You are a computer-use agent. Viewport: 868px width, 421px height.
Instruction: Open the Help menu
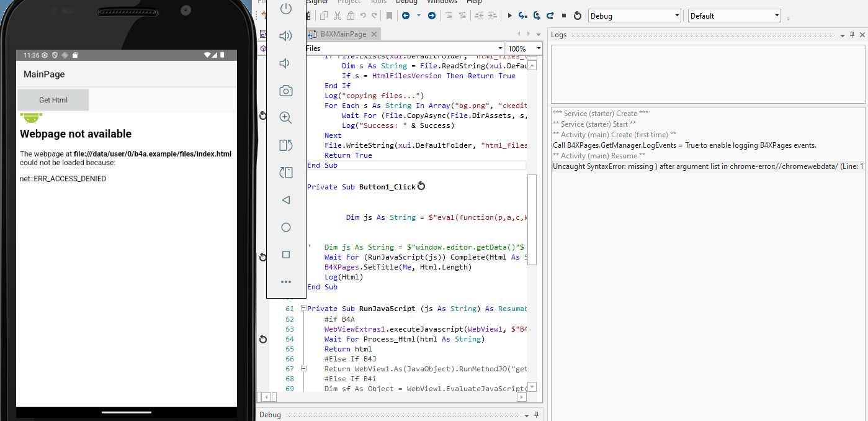[474, 2]
